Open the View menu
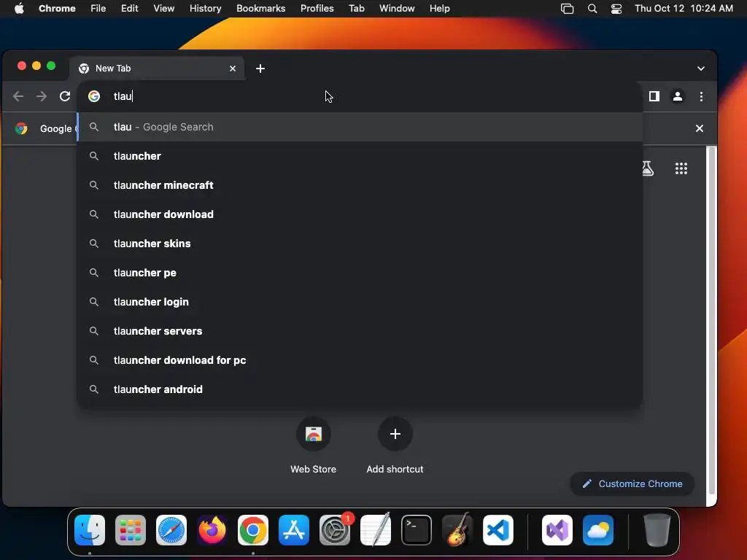 click(x=164, y=9)
